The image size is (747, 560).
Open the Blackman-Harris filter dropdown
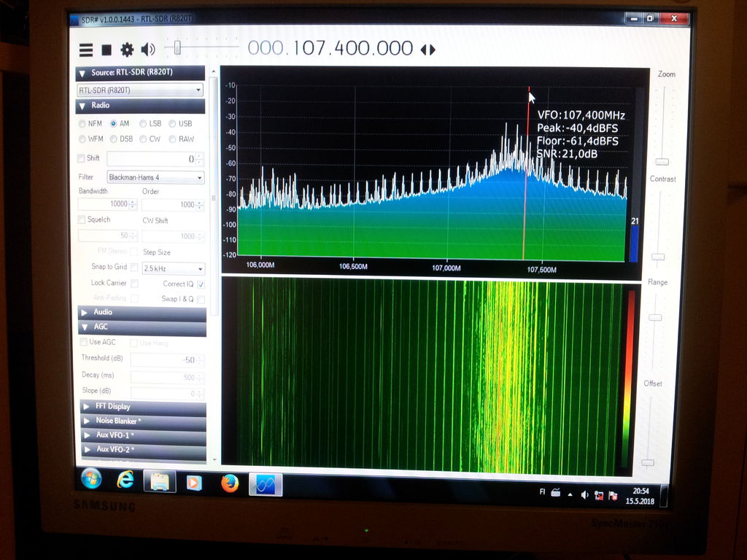tap(155, 177)
